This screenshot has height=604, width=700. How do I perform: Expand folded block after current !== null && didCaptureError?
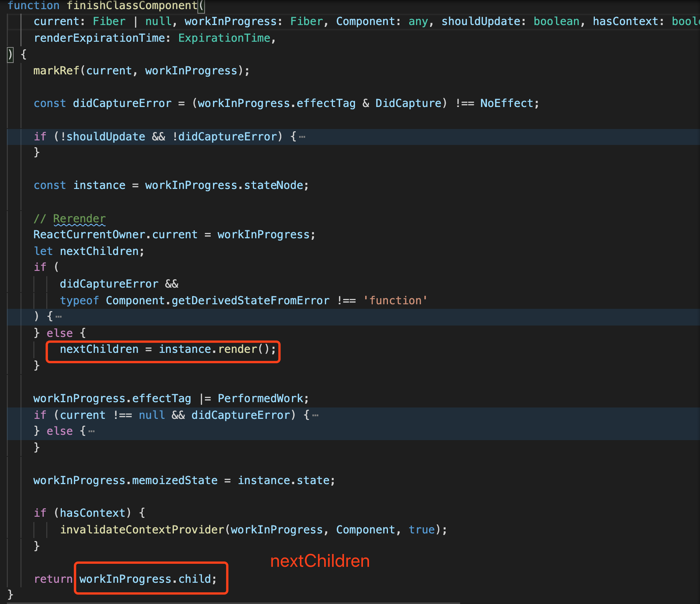pos(315,415)
